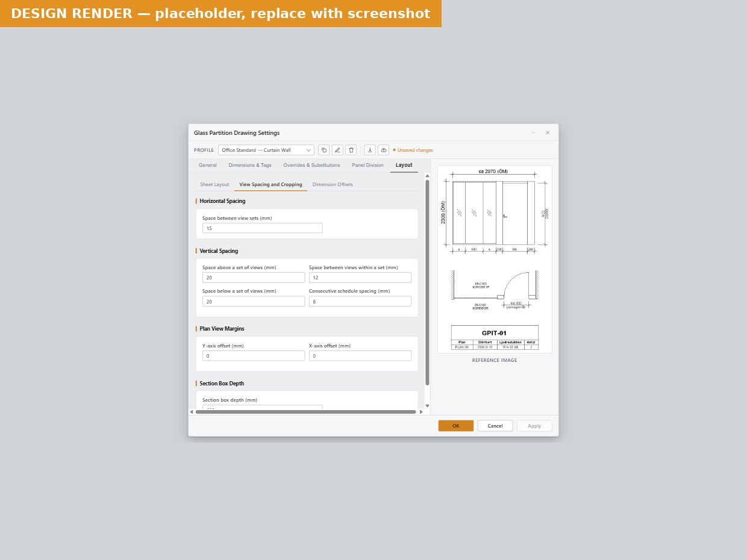Click the vertical scrollbar down arrow

[x=428, y=406]
